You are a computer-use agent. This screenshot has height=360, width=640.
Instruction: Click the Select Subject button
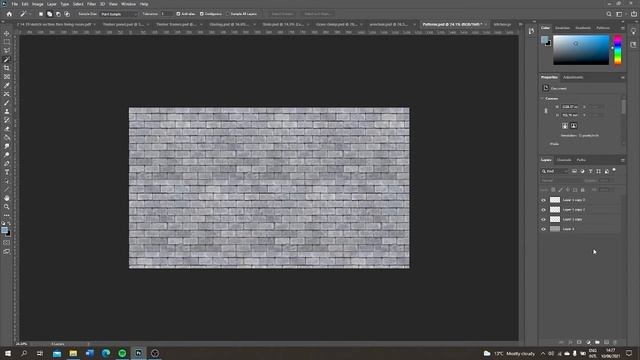282,14
